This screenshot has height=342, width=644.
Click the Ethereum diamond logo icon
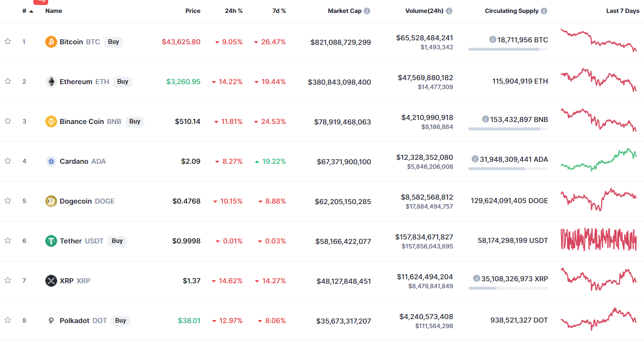coord(51,82)
